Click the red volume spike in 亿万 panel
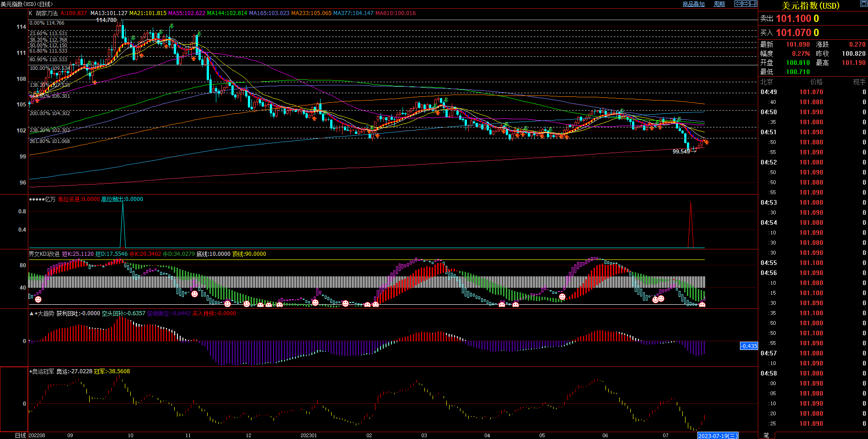This screenshot has width=868, height=439. [691, 224]
